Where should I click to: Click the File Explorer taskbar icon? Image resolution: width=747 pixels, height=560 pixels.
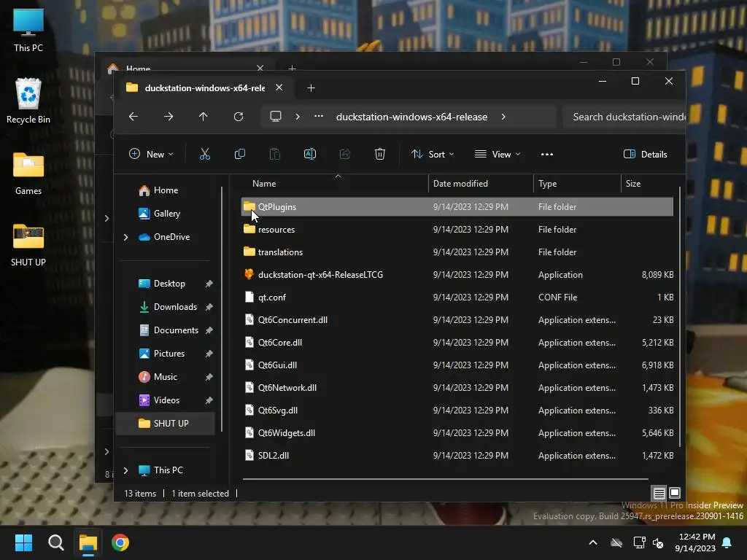[x=88, y=542]
